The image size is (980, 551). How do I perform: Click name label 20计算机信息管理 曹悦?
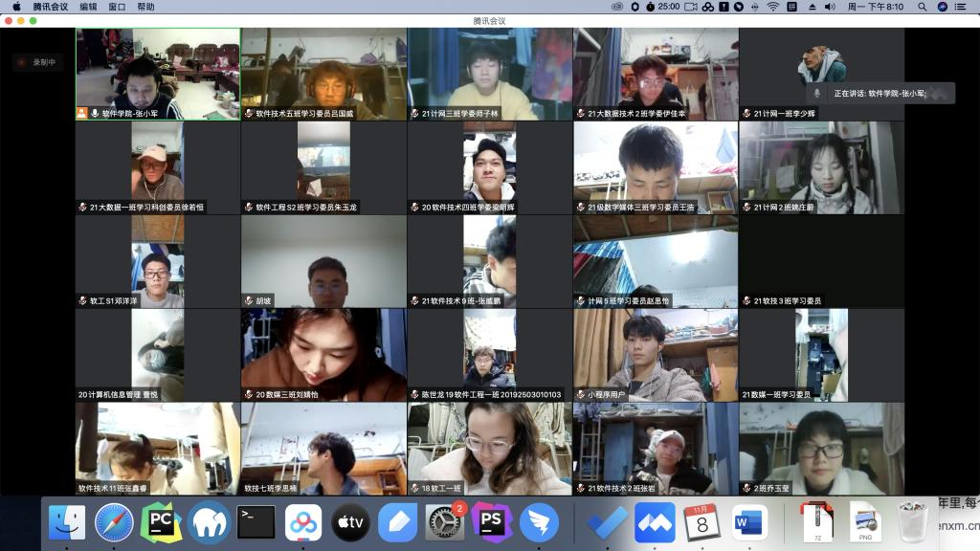(x=118, y=395)
